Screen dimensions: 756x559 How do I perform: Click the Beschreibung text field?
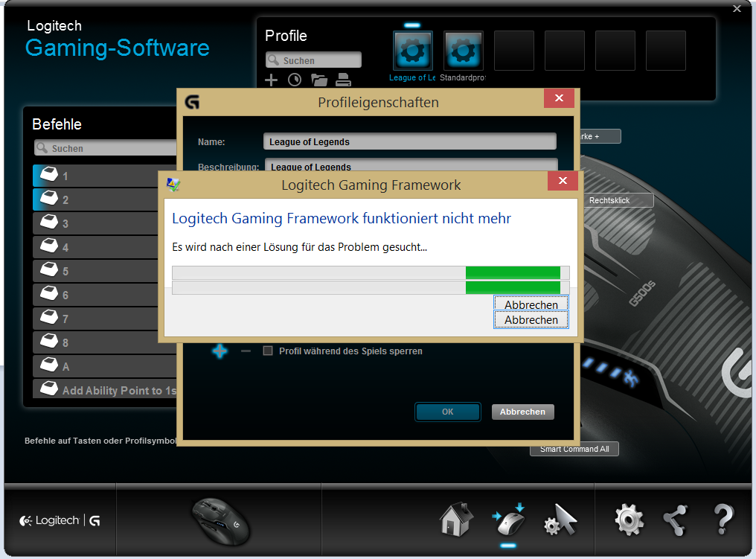[411, 164]
